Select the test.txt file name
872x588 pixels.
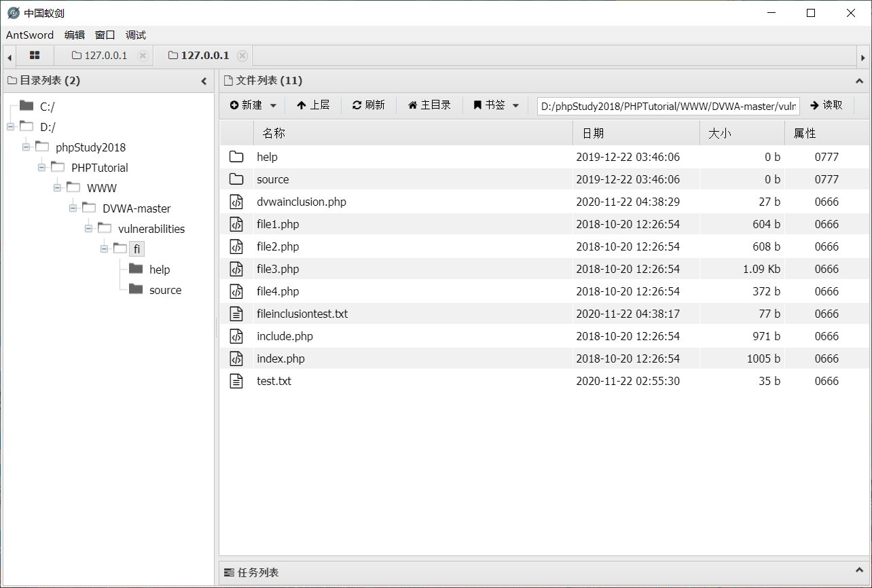(x=274, y=381)
